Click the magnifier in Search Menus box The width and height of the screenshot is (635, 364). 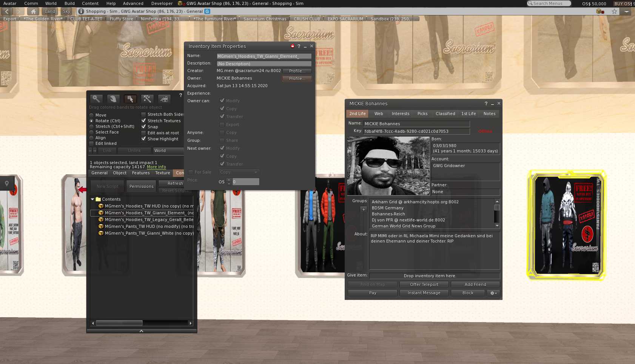[530, 3]
